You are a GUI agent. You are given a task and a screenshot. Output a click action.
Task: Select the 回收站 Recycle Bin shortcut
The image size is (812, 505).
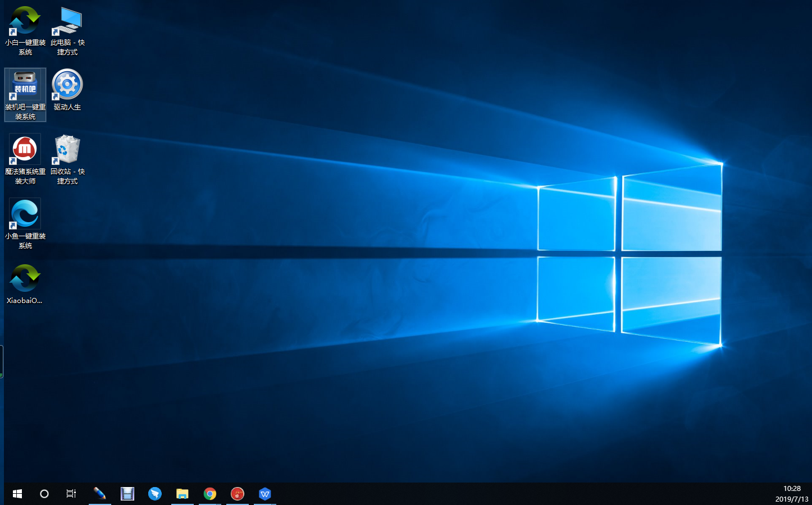tap(67, 150)
